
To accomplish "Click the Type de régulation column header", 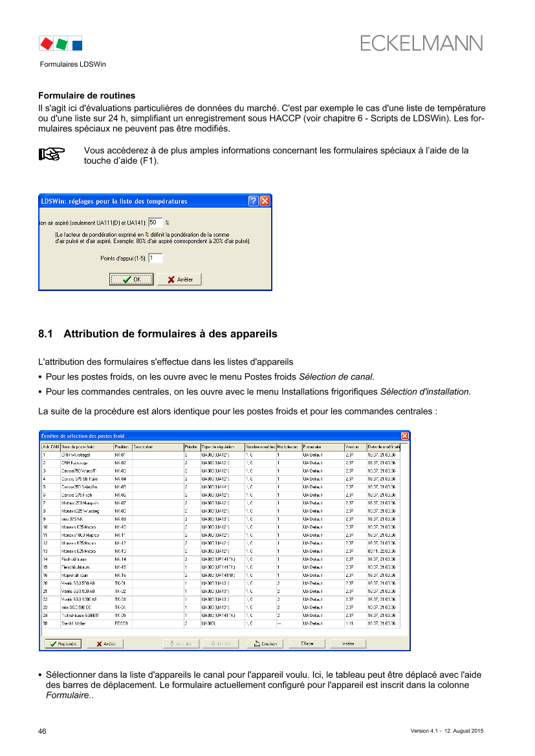I will click(x=222, y=447).
